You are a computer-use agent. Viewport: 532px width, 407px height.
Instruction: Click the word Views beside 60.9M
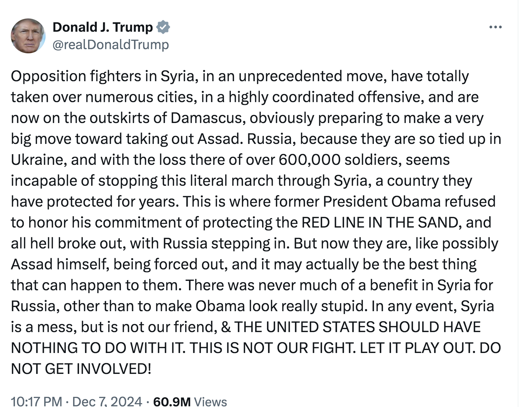[210, 401]
